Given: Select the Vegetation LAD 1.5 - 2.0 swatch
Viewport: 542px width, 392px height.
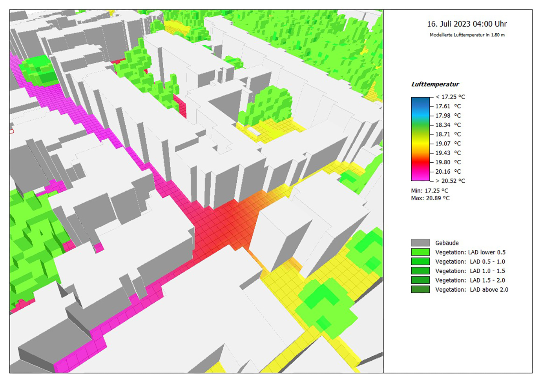Looking at the screenshot, I should pos(420,280).
